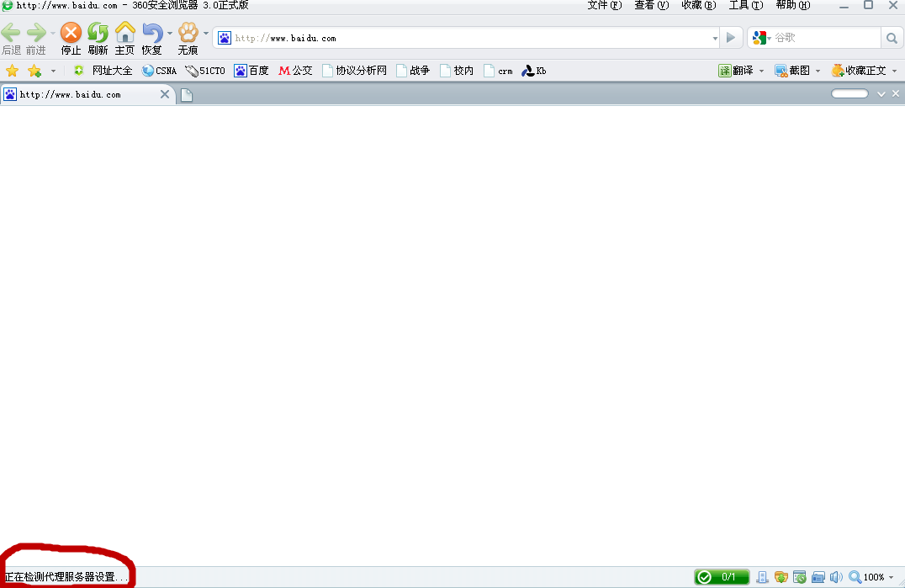
Task: Click the tab bar progress pill
Action: 849,93
